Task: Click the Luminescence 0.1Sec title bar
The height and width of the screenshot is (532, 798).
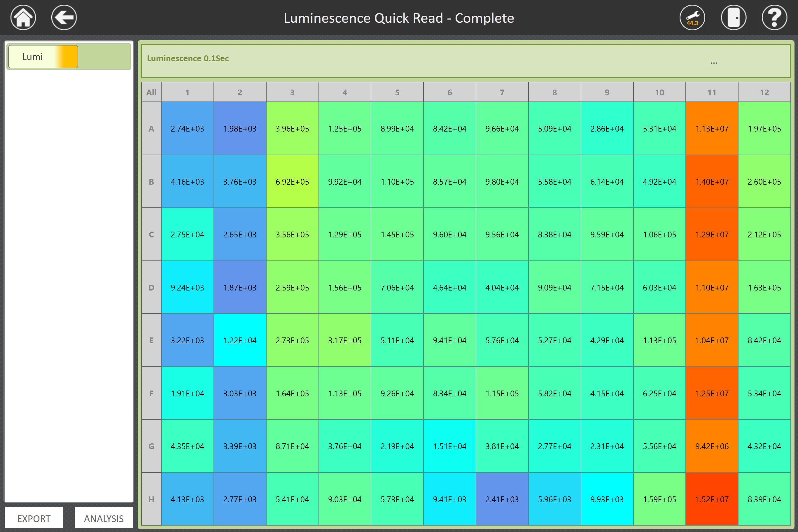Action: click(188, 58)
